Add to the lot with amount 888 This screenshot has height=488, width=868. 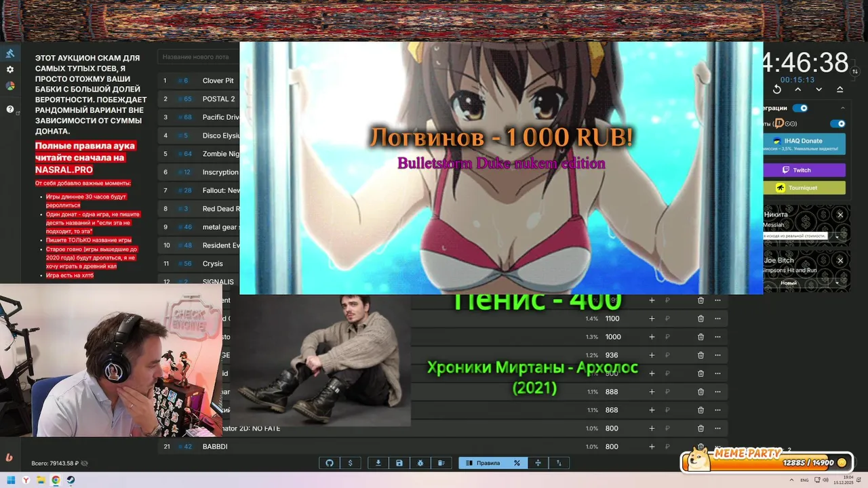pos(652,392)
